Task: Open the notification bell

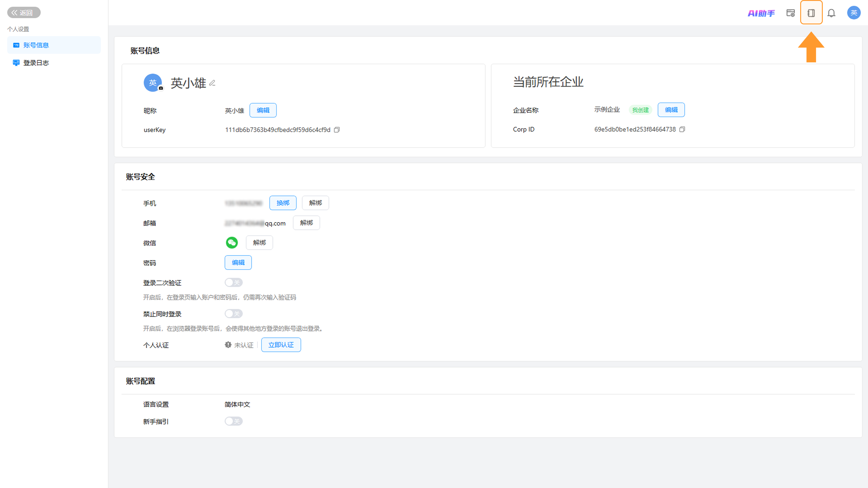Action: click(x=831, y=13)
